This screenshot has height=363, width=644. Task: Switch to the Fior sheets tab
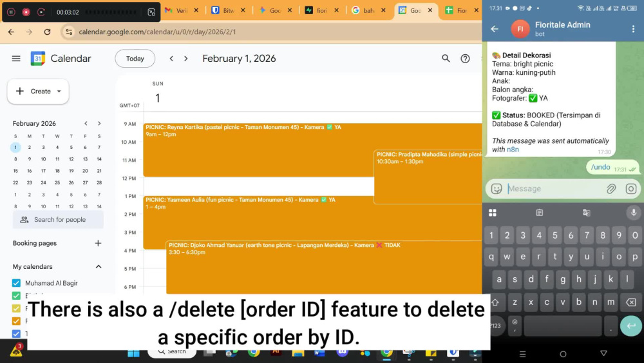coord(462,11)
